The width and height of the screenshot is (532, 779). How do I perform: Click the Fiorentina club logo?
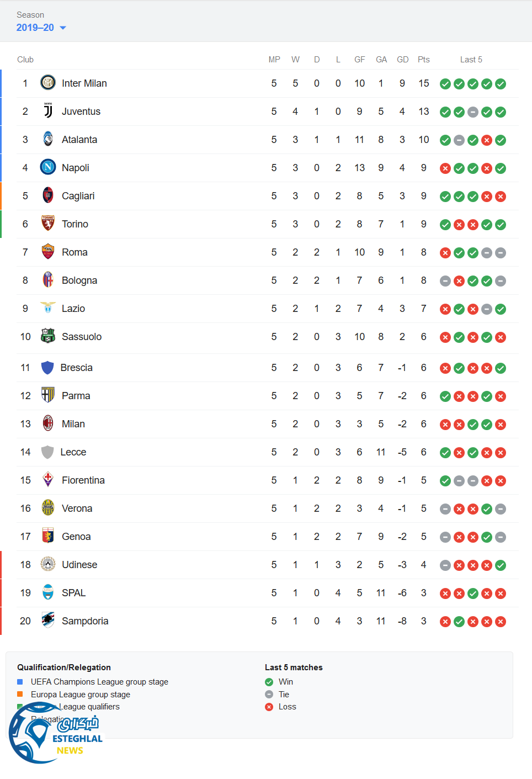click(48, 480)
